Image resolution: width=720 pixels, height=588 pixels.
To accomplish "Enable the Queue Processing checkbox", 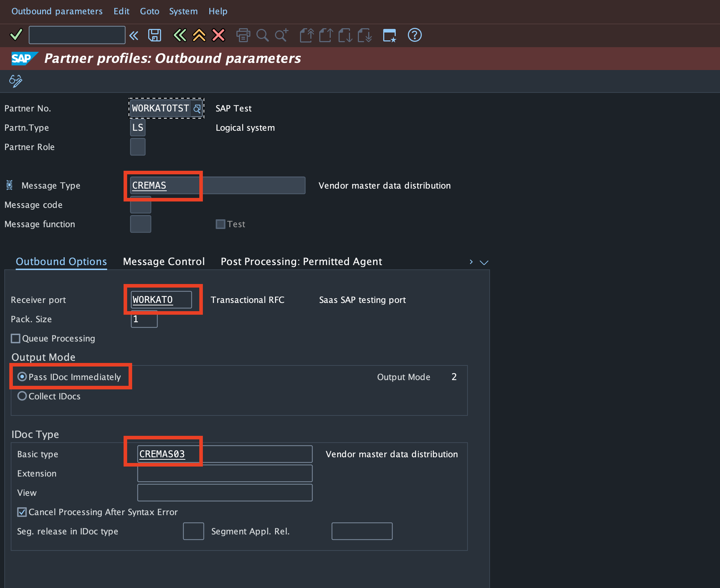I will pyautogui.click(x=16, y=338).
